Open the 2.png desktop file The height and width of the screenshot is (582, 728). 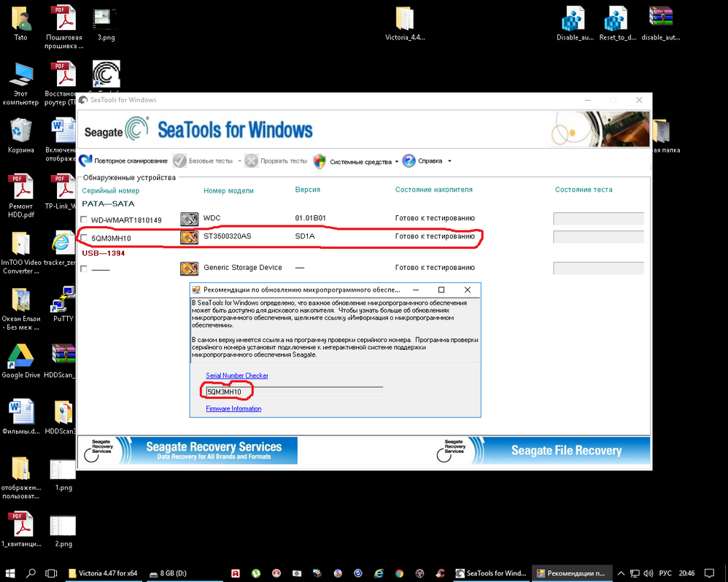[x=63, y=530]
